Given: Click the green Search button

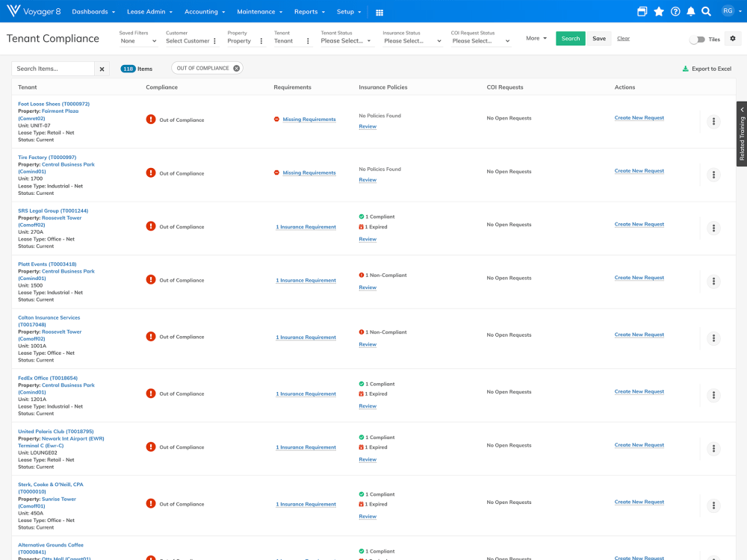Looking at the screenshot, I should tap(571, 39).
